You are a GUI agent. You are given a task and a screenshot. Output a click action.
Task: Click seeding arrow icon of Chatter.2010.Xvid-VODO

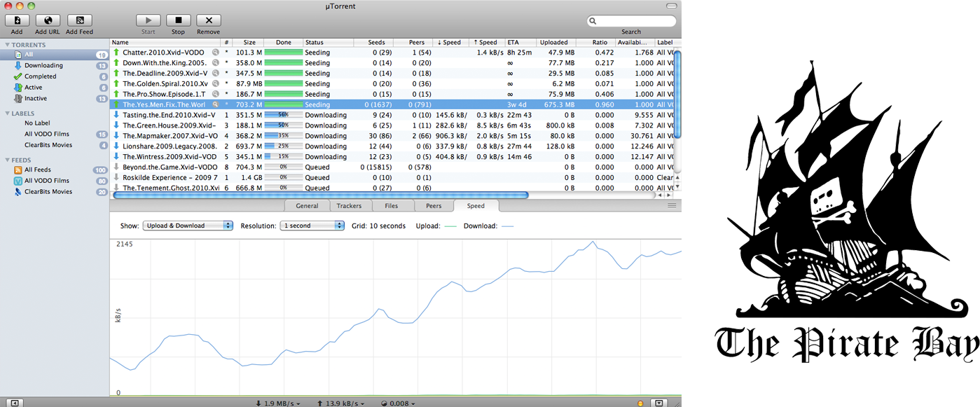pos(116,53)
